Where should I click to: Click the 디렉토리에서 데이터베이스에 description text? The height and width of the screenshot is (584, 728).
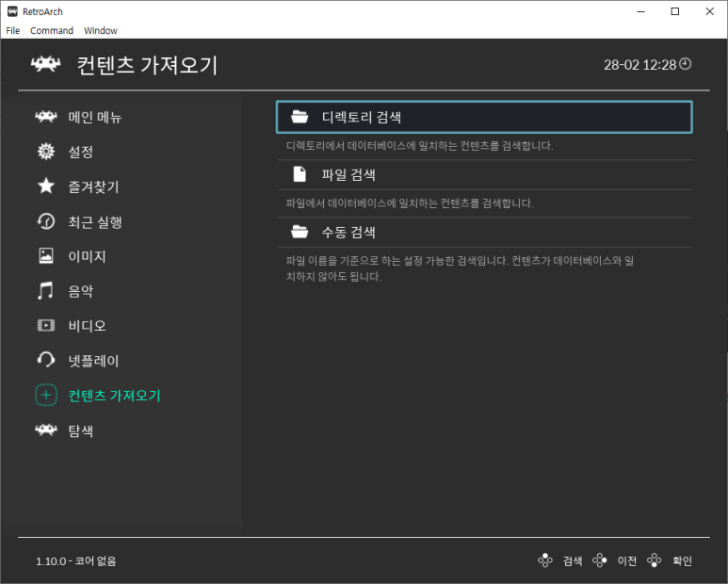coord(420,146)
